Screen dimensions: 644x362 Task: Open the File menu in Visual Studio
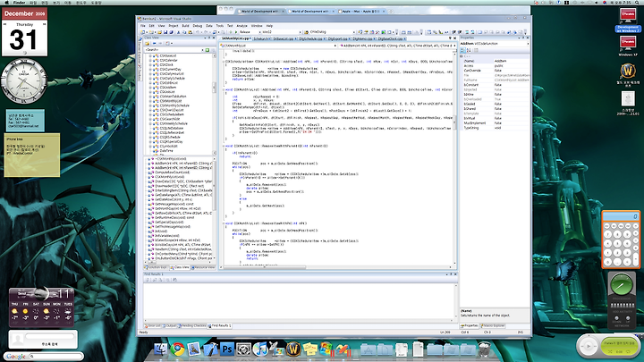tap(142, 26)
